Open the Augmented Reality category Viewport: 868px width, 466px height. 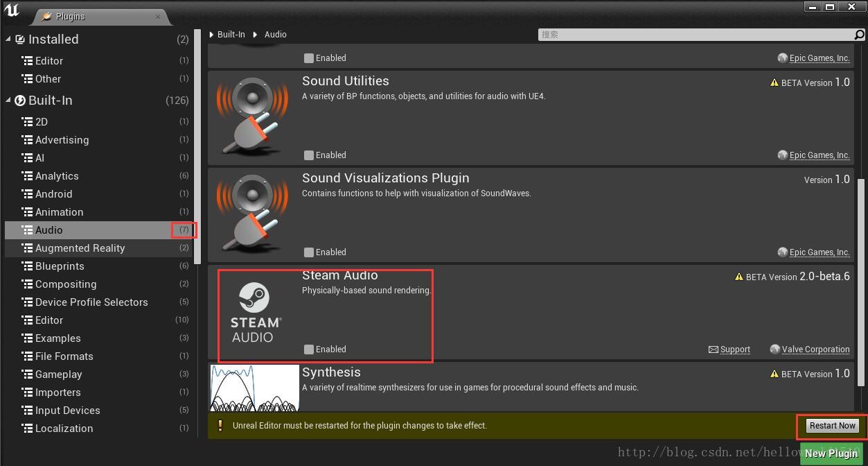[x=98, y=248]
